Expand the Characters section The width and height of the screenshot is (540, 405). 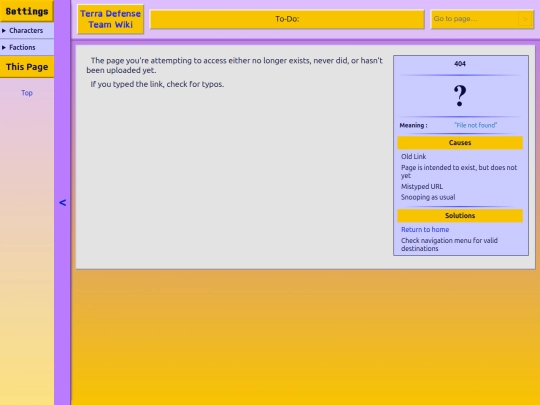pos(27,31)
